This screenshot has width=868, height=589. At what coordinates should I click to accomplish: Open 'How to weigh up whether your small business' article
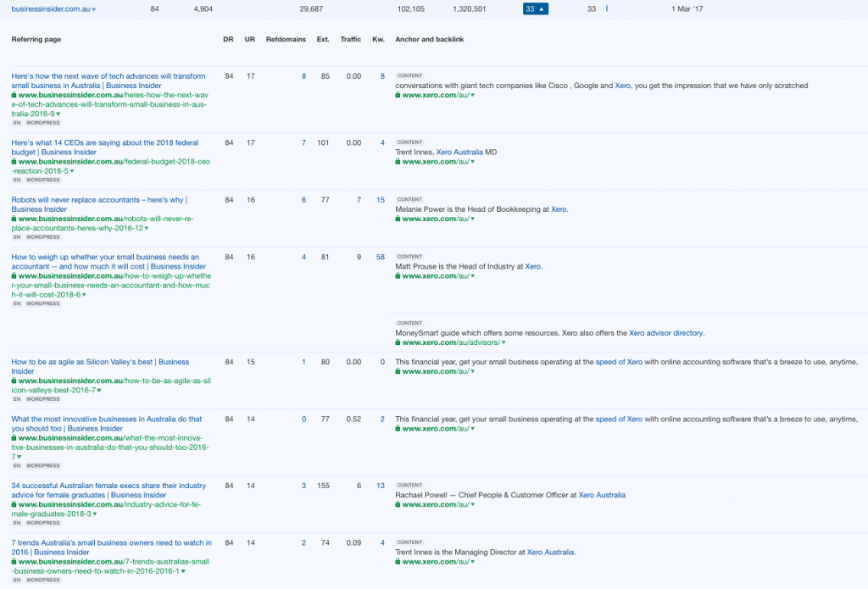pyautogui.click(x=108, y=261)
